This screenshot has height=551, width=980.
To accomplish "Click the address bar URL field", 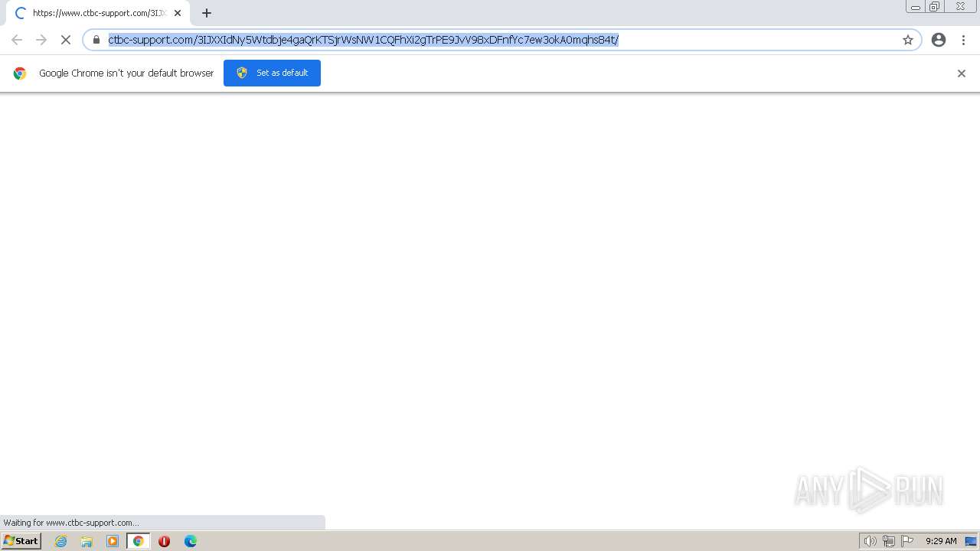I will 501,40.
